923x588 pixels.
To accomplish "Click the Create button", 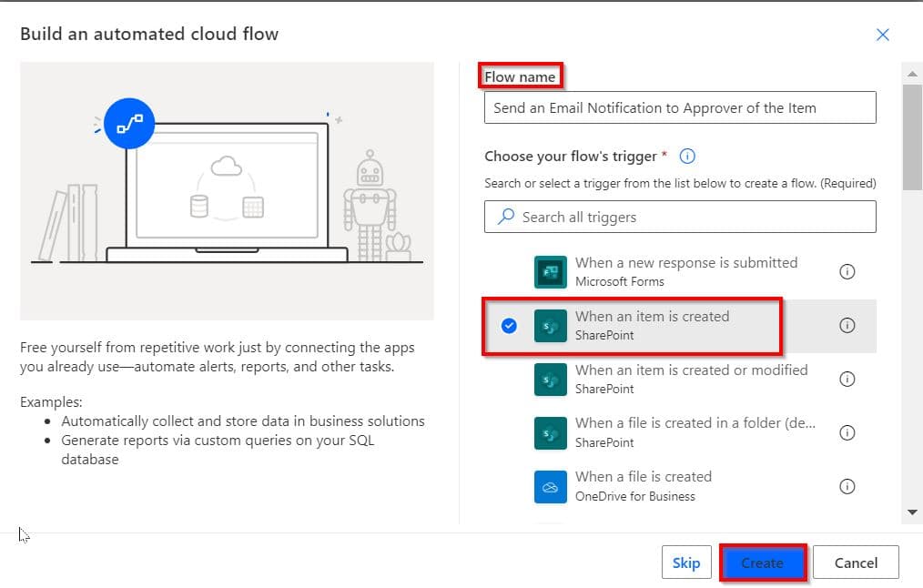I will coord(763,563).
